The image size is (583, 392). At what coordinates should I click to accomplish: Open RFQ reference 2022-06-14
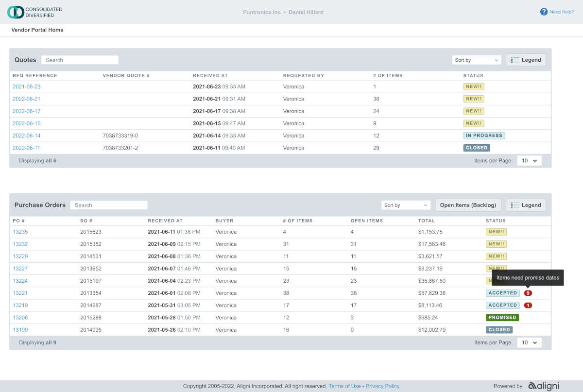[x=27, y=136]
